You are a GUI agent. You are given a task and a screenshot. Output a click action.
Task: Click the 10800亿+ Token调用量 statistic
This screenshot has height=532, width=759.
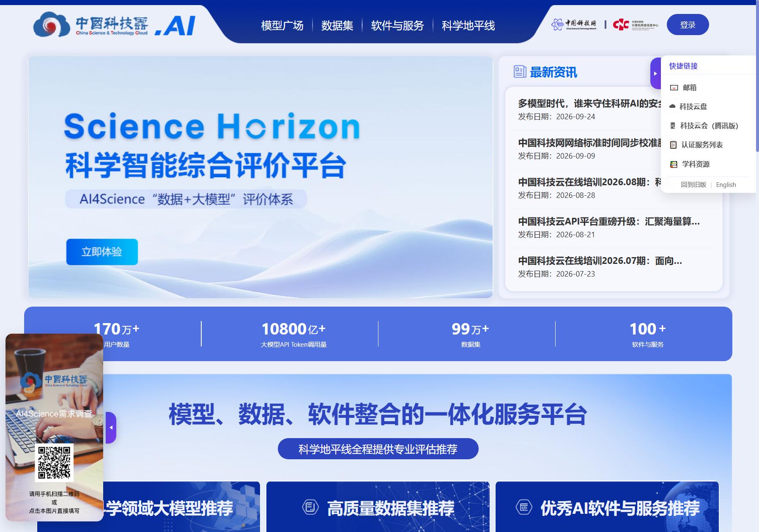pos(293,334)
